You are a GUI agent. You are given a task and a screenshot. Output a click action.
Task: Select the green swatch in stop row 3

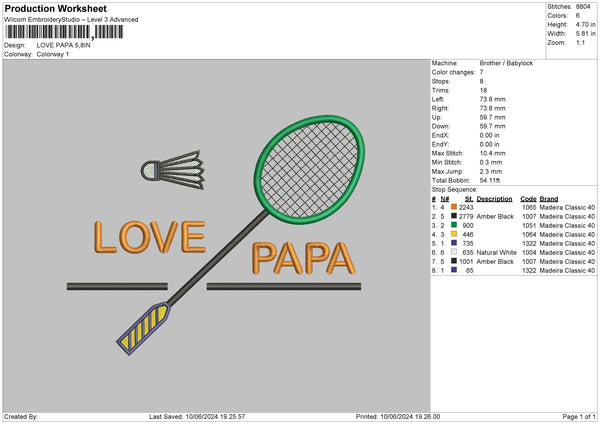454,225
